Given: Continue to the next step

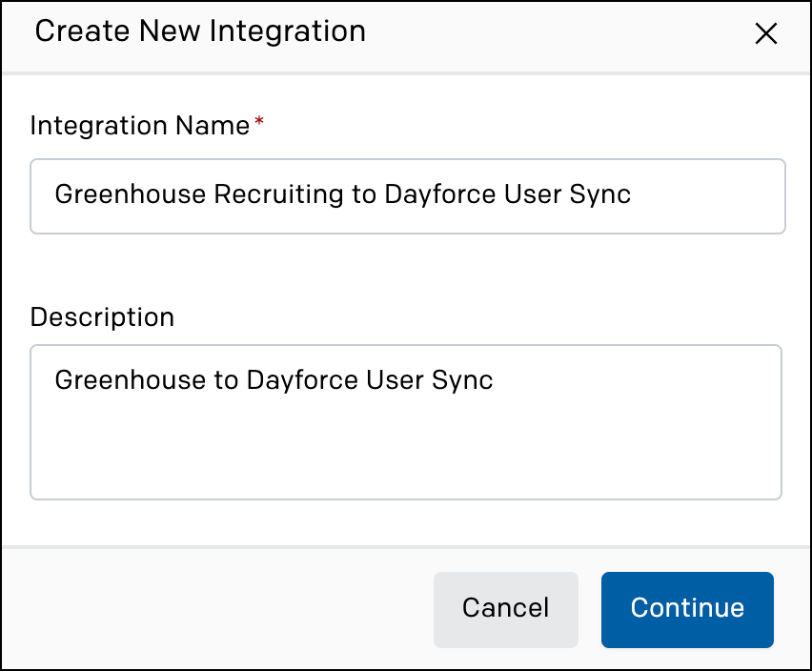Looking at the screenshot, I should coord(687,609).
